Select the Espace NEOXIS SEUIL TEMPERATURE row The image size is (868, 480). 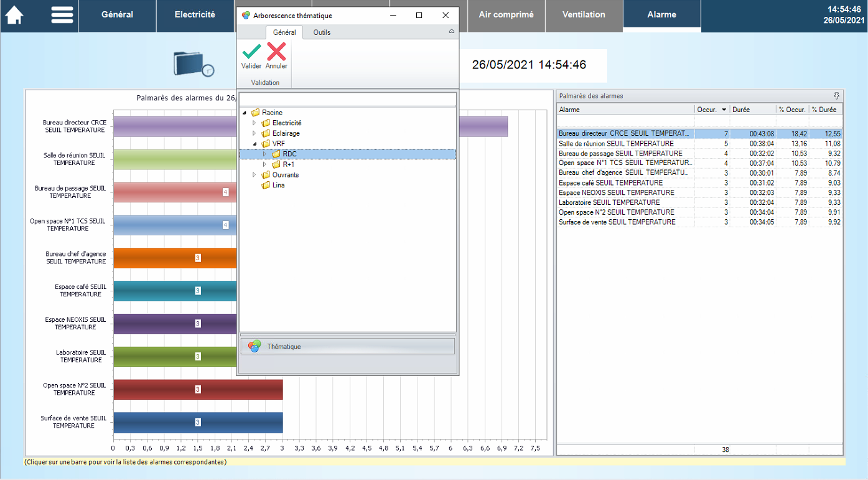click(699, 192)
